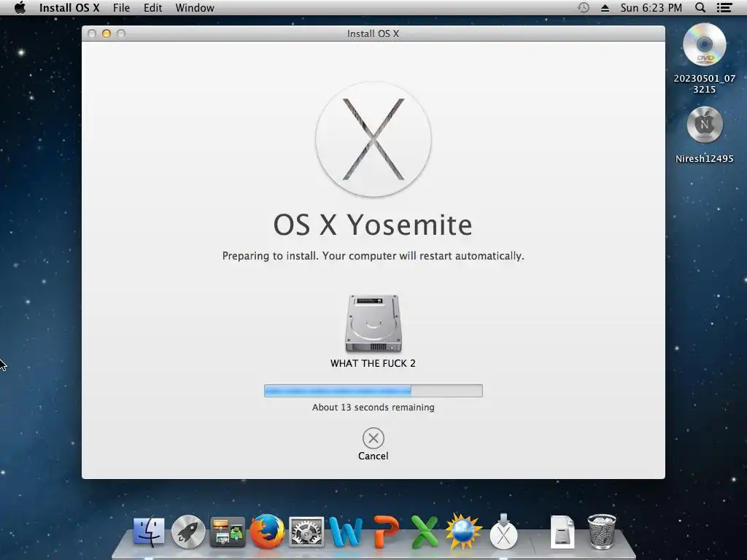Launch Firefox from the Dock

pos(267,531)
